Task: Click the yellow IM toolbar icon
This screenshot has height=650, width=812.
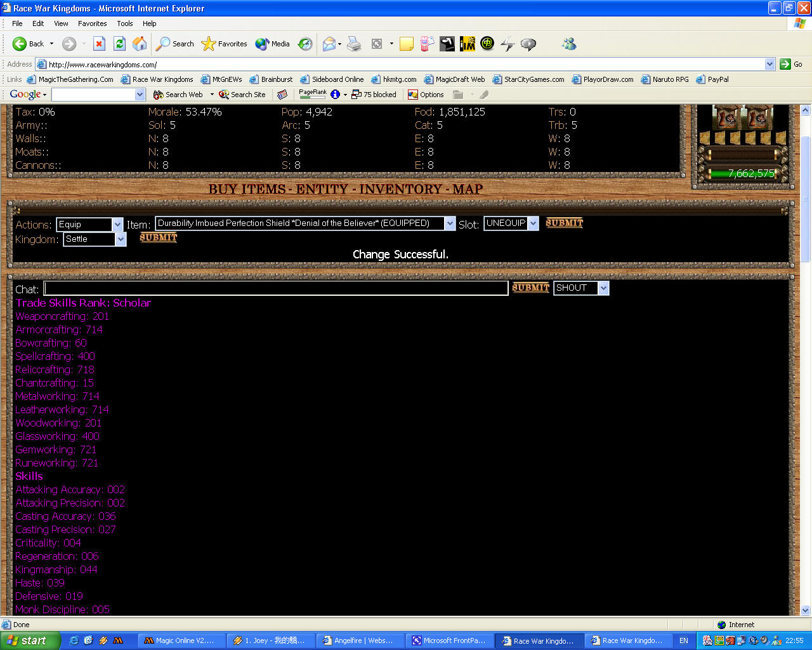Action: pos(468,44)
